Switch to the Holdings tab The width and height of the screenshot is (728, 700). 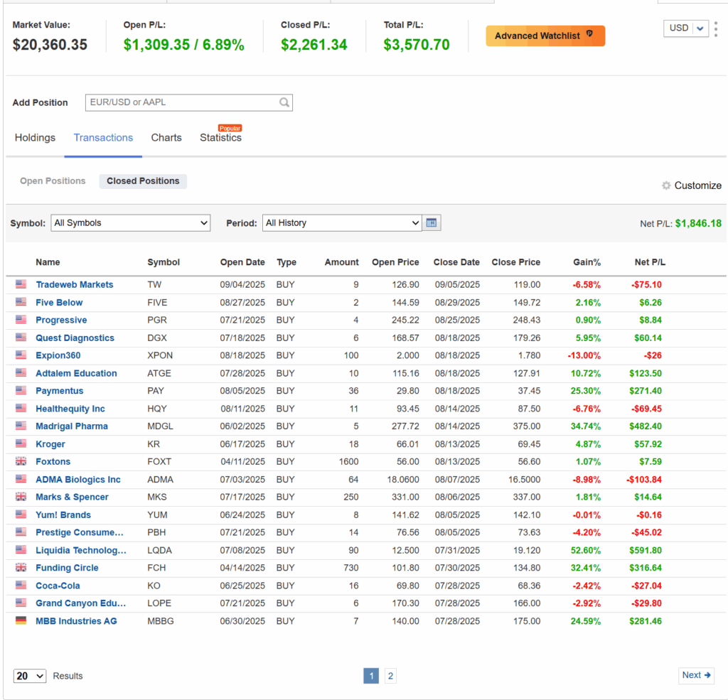coord(35,137)
